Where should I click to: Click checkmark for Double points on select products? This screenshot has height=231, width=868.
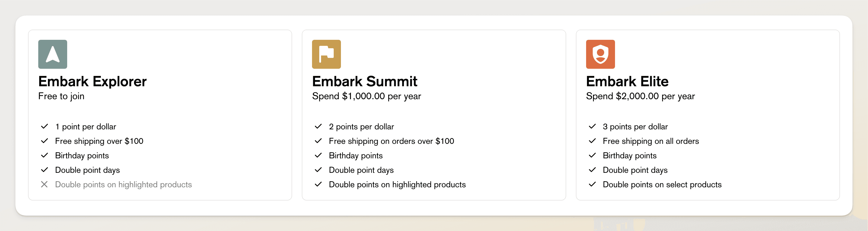(592, 185)
